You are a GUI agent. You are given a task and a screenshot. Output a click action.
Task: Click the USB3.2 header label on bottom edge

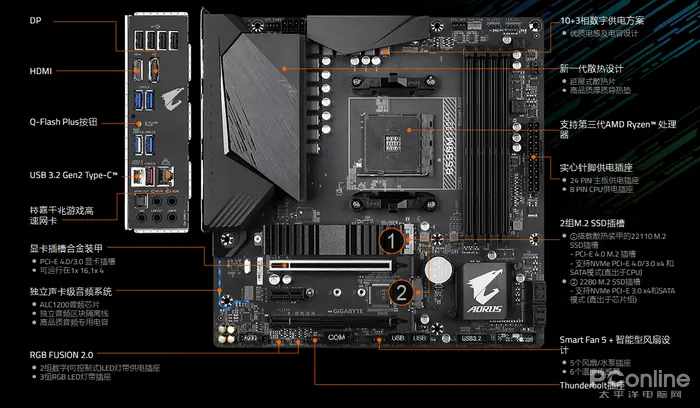tap(471, 338)
